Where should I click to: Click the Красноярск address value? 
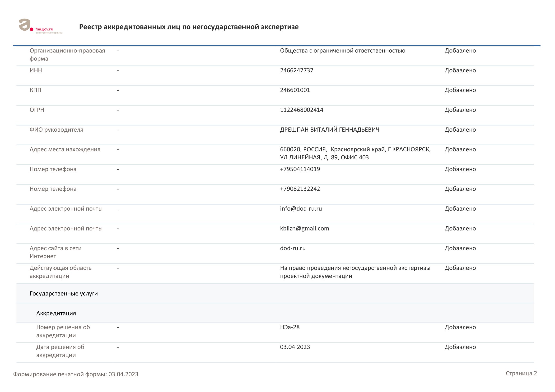(x=355, y=153)
